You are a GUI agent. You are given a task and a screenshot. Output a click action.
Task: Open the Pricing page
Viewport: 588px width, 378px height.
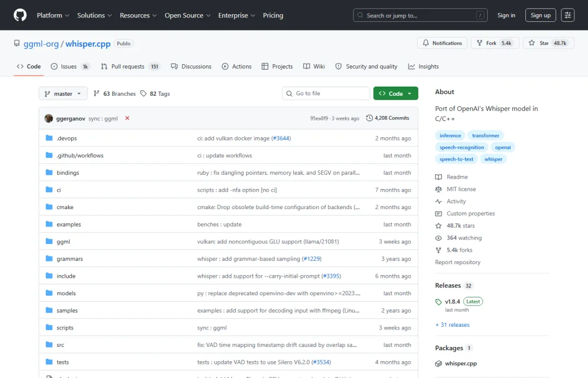273,15
